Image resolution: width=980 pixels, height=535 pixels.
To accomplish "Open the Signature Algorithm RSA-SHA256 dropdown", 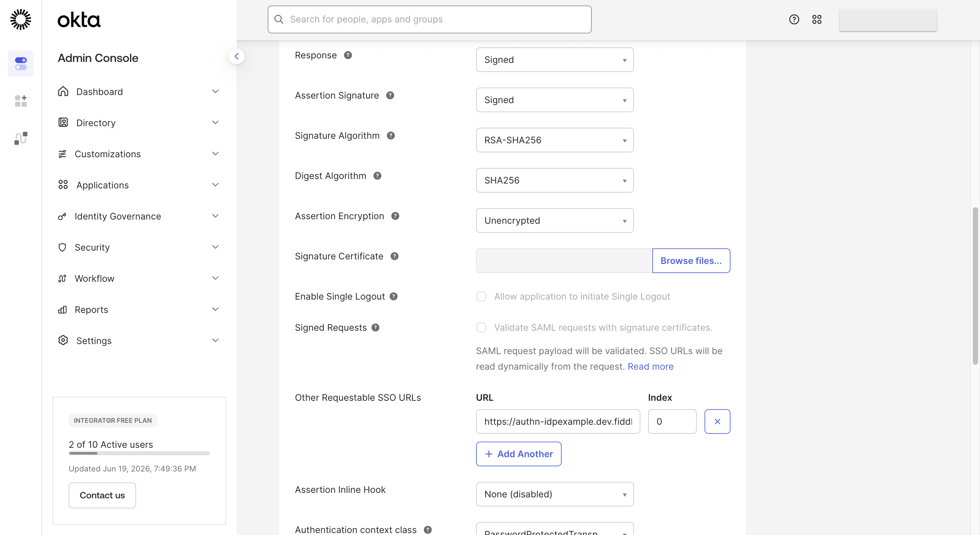I will click(555, 140).
